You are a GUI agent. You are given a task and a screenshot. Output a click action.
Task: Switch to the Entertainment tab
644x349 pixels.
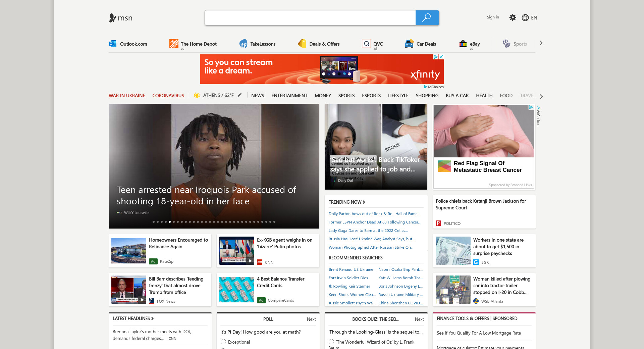pos(289,96)
